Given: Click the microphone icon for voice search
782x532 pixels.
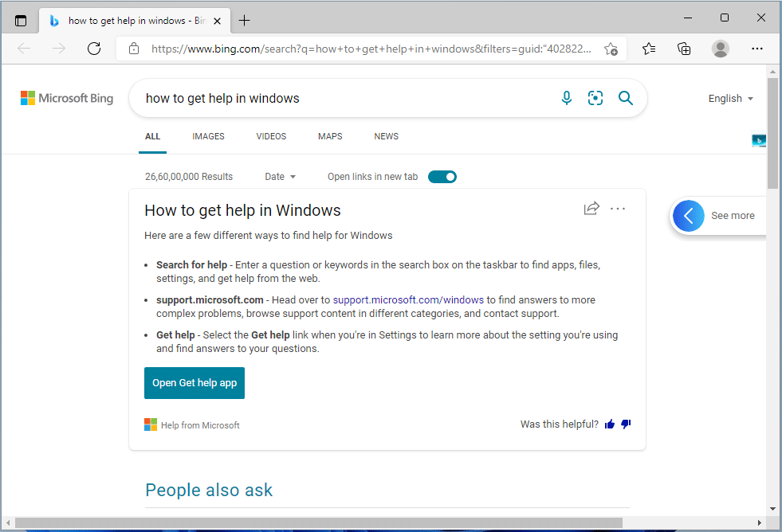Looking at the screenshot, I should click(567, 98).
